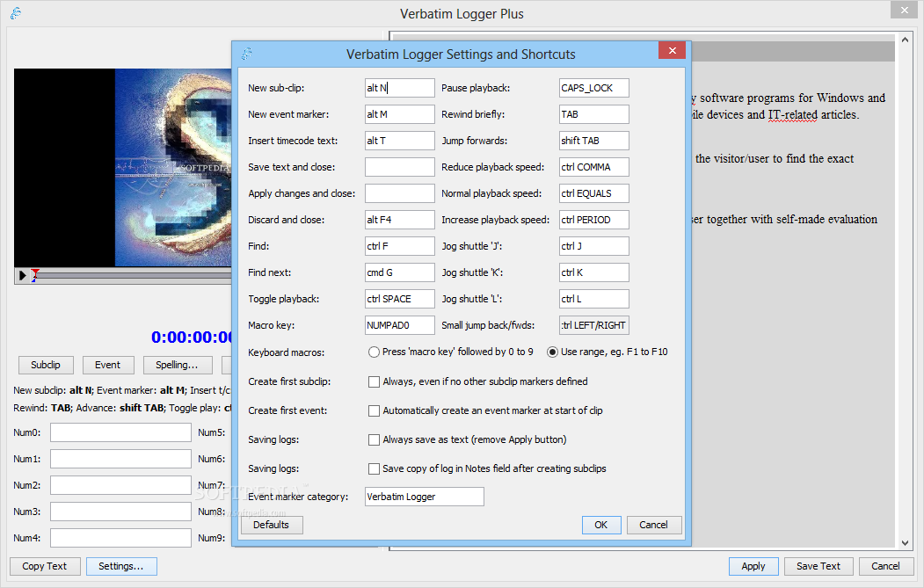Image resolution: width=924 pixels, height=588 pixels.
Task: Click the Jog shuttle 'K' field
Action: click(594, 272)
